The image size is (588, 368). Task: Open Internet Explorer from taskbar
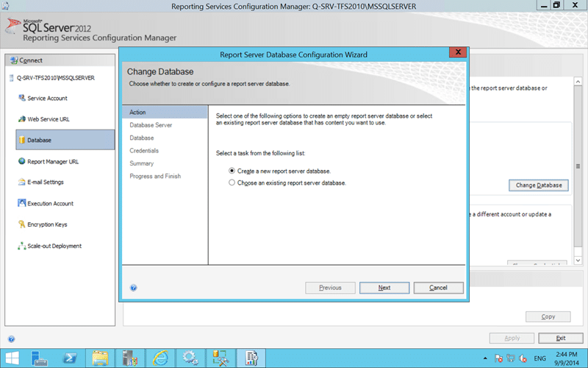pos(160,358)
